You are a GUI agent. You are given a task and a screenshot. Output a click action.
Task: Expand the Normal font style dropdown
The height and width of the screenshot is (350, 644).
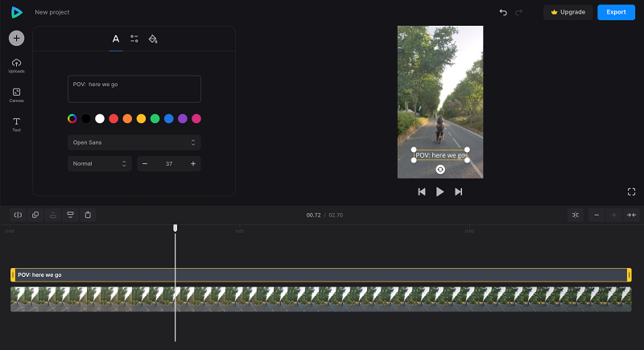[100, 163]
